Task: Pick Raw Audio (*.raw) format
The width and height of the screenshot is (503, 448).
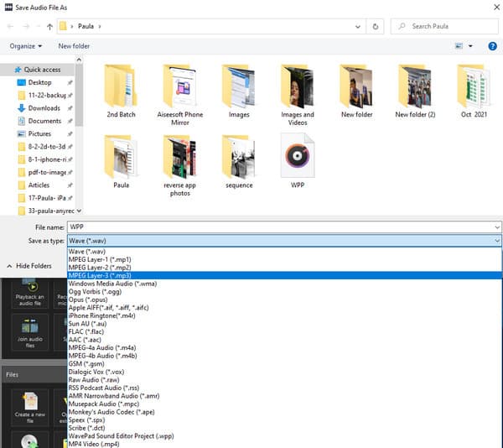Action: click(x=284, y=380)
